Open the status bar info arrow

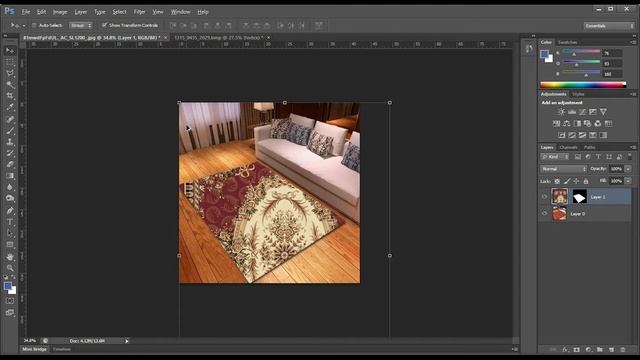127,341
